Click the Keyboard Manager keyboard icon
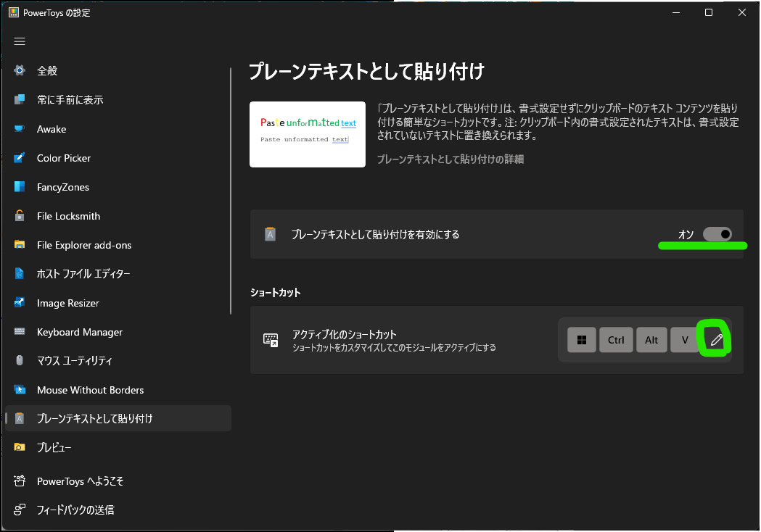The image size is (761, 532). (20, 332)
